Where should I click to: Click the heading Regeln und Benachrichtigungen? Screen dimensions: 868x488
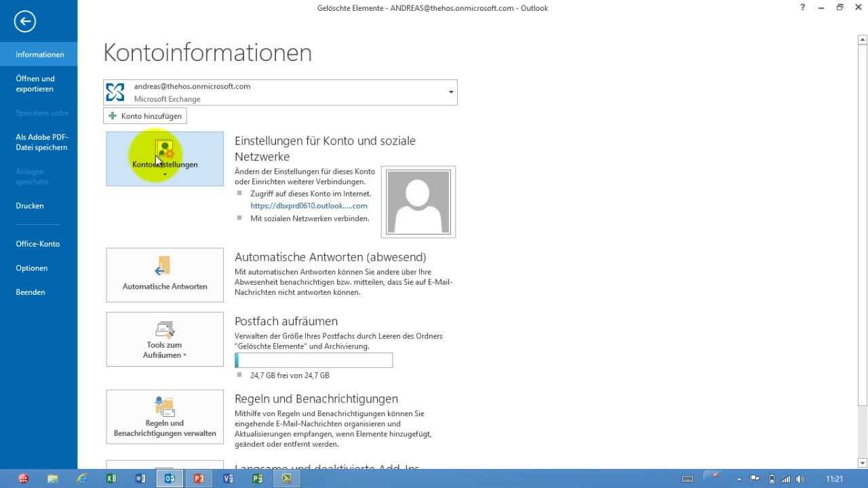(316, 399)
